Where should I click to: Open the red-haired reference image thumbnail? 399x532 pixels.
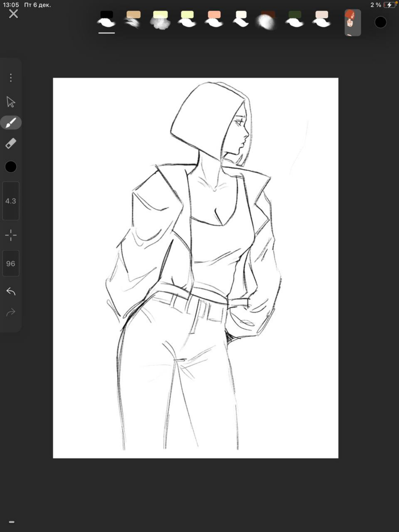click(x=352, y=23)
